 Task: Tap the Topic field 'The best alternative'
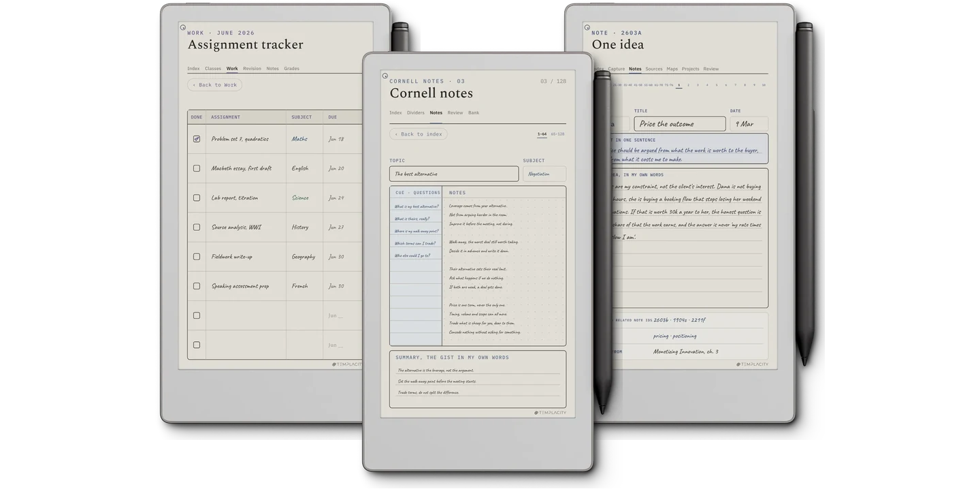click(x=454, y=174)
